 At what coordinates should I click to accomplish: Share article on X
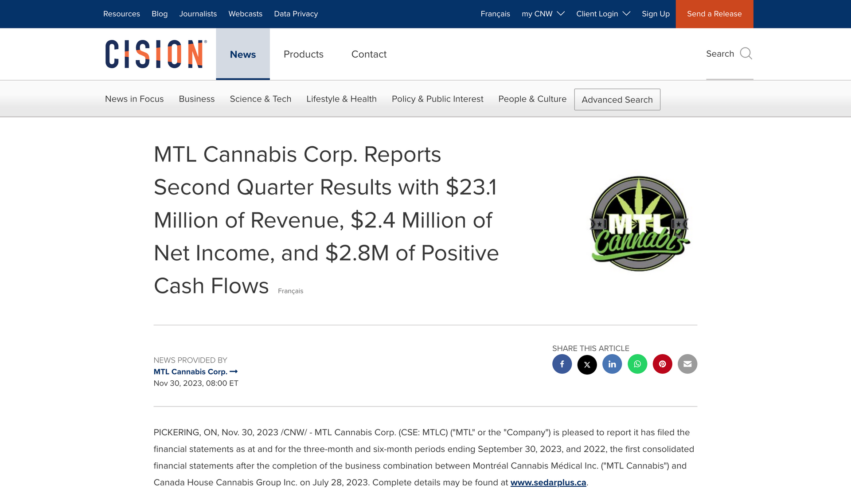(x=587, y=364)
